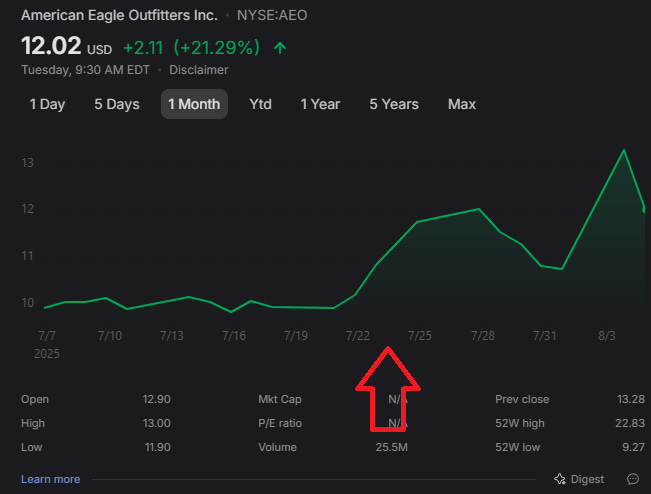The image size is (651, 494).
Task: Select the 1 Day range tab
Action: [47, 104]
